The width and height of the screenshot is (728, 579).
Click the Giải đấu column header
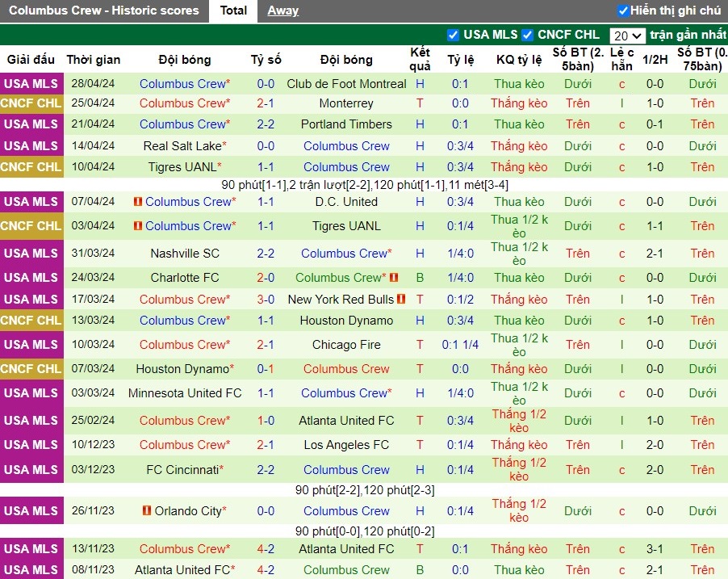pyautogui.click(x=31, y=60)
